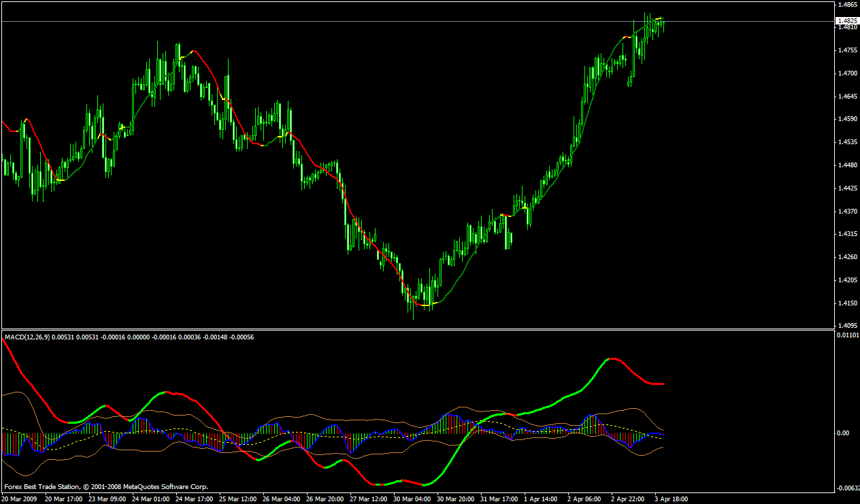The height and width of the screenshot is (504, 860).
Task: Select the divider between chart and MACD window
Action: point(416,329)
